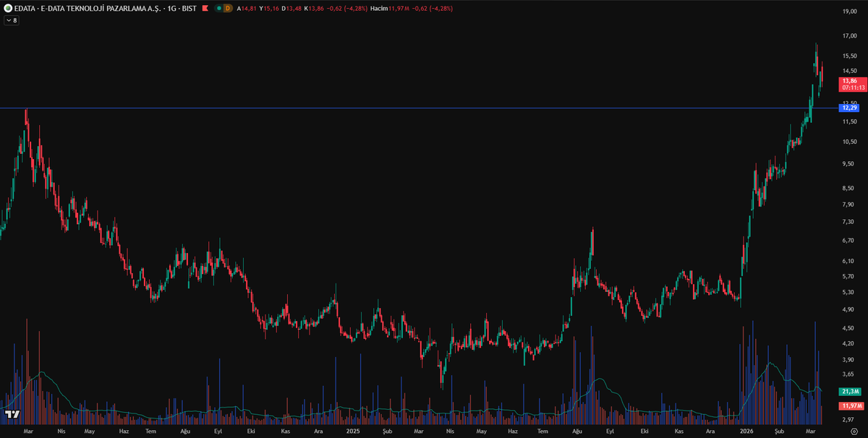Click the 6,10 price scale mark
This screenshot has height=438, width=868.
pyautogui.click(x=849, y=261)
